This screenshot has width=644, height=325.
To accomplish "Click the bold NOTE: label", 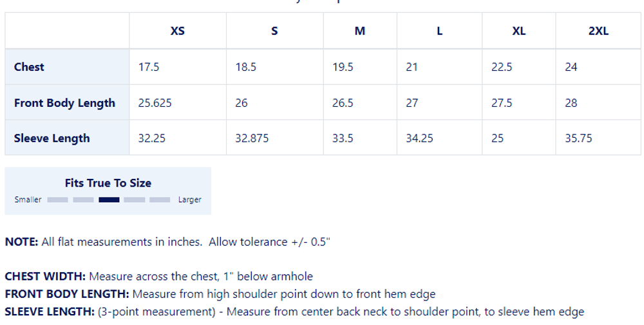I will click(x=21, y=242).
